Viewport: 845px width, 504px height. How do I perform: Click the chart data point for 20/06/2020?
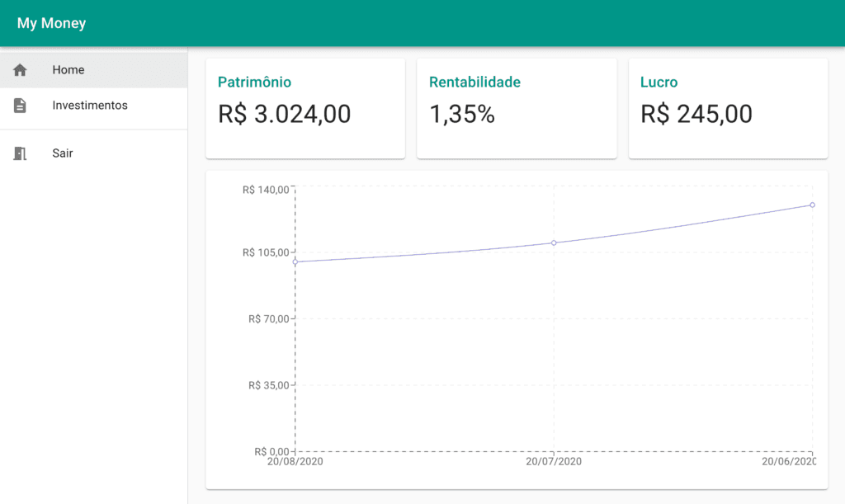click(x=812, y=205)
